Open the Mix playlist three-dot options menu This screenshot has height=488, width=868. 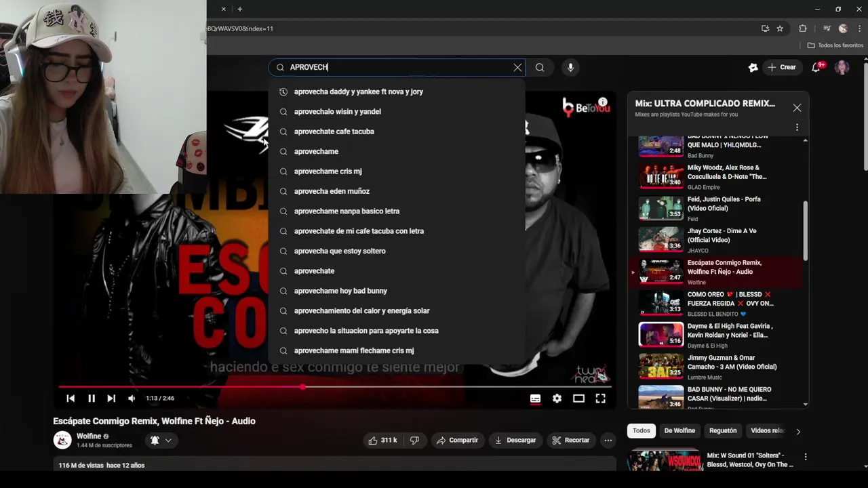797,127
